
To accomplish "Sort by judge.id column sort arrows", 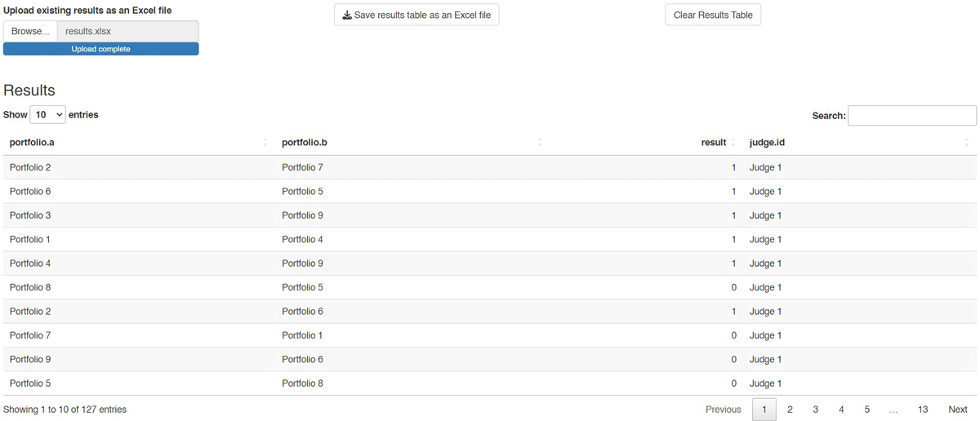I will point(967,143).
